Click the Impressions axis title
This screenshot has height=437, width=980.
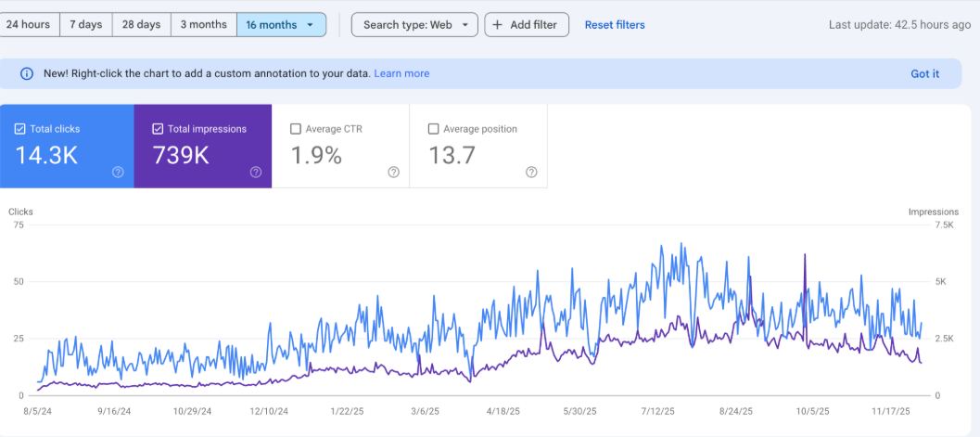[933, 212]
